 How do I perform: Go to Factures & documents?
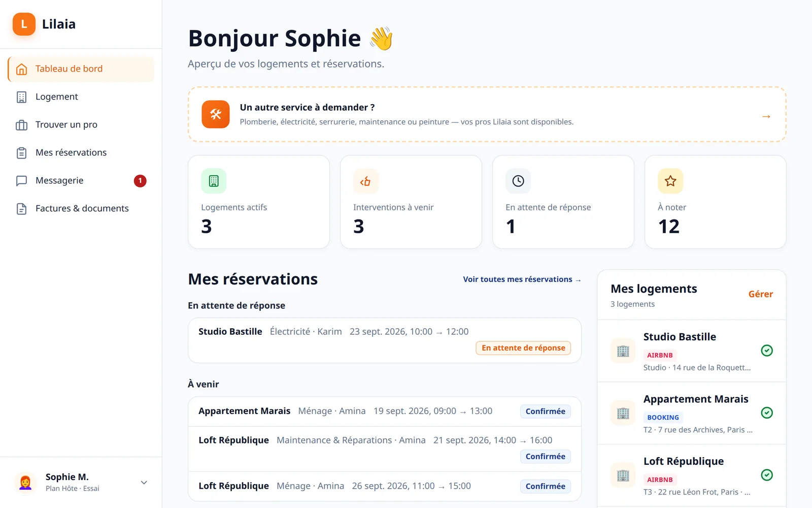click(81, 209)
